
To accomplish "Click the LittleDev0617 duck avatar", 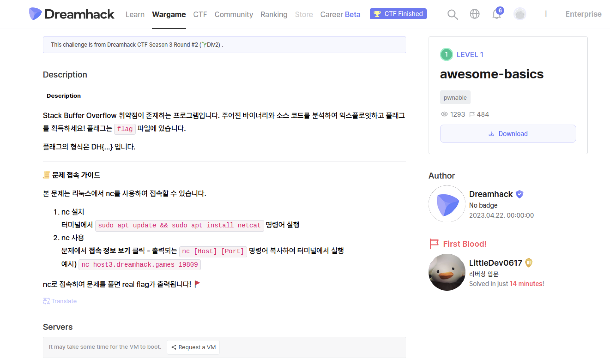I will tap(447, 272).
